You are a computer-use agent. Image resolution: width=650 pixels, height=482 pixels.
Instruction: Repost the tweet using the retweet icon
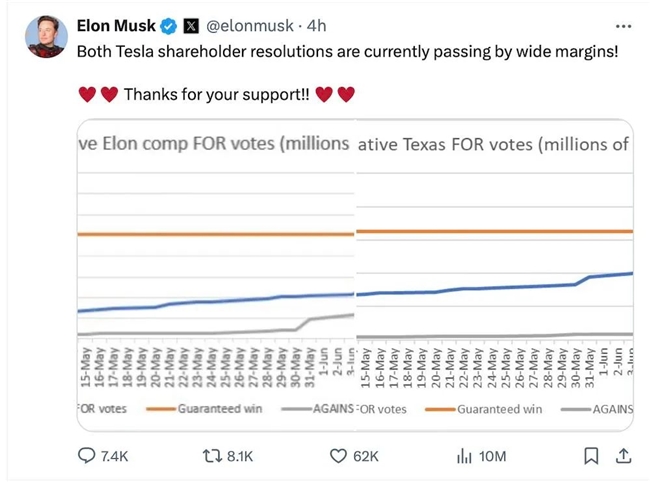211,456
